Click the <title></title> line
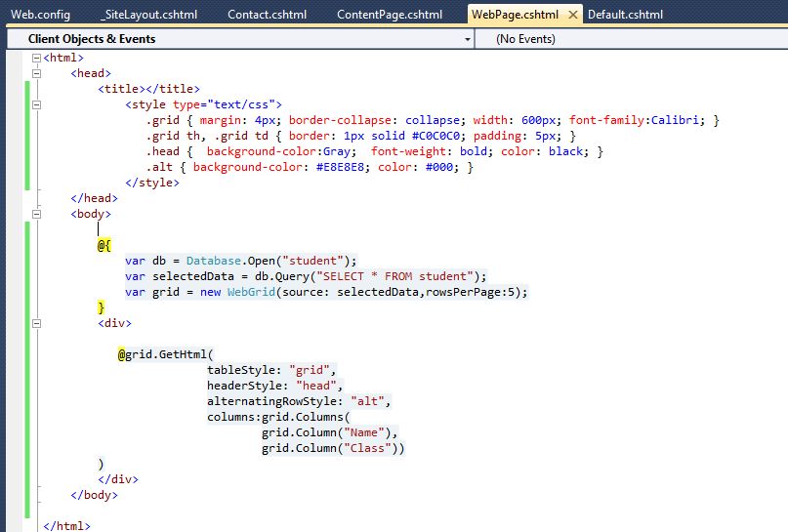788x532 pixels. tap(148, 89)
